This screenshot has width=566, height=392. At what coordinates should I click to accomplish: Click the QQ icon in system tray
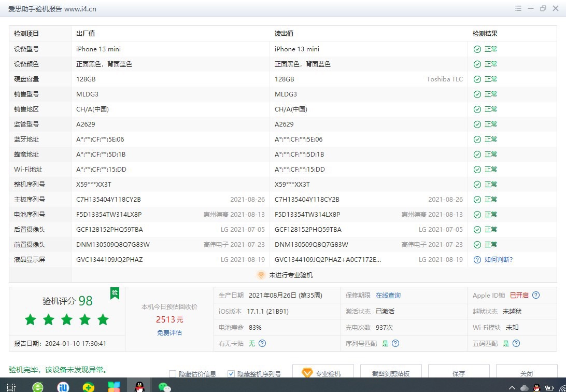point(537,388)
